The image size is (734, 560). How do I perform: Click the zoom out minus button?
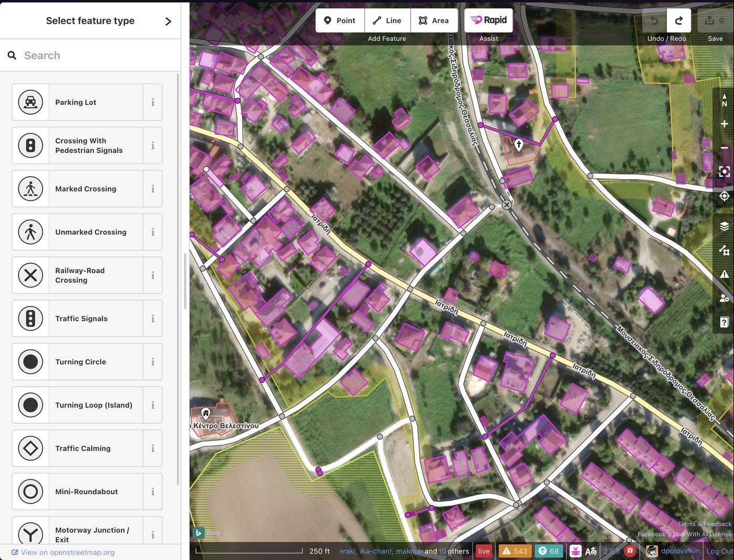point(724,148)
